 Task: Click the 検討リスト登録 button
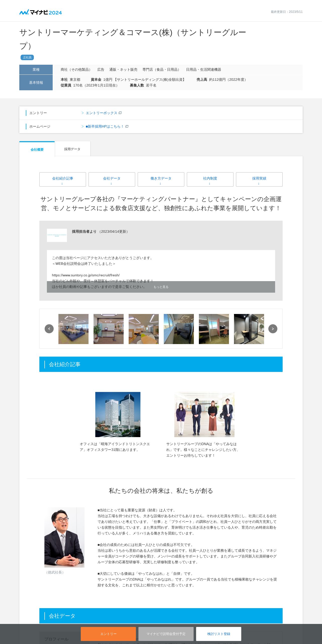point(219,634)
